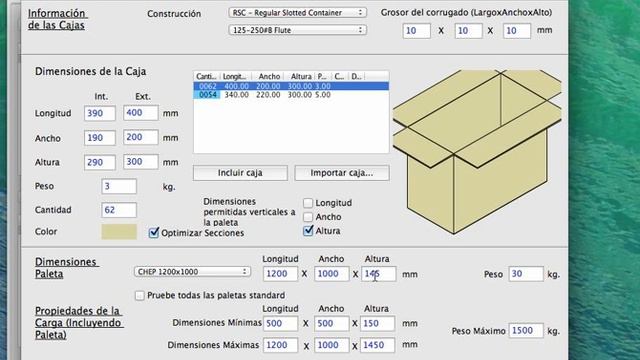
Task: Click the Incluir caja button
Action: (240, 173)
